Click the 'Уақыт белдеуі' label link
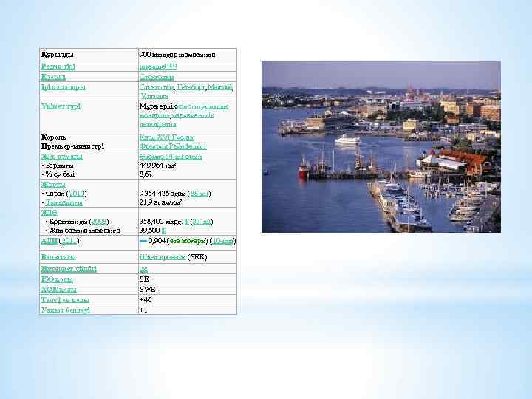The width and height of the screenshot is (532, 399). pyautogui.click(x=66, y=310)
